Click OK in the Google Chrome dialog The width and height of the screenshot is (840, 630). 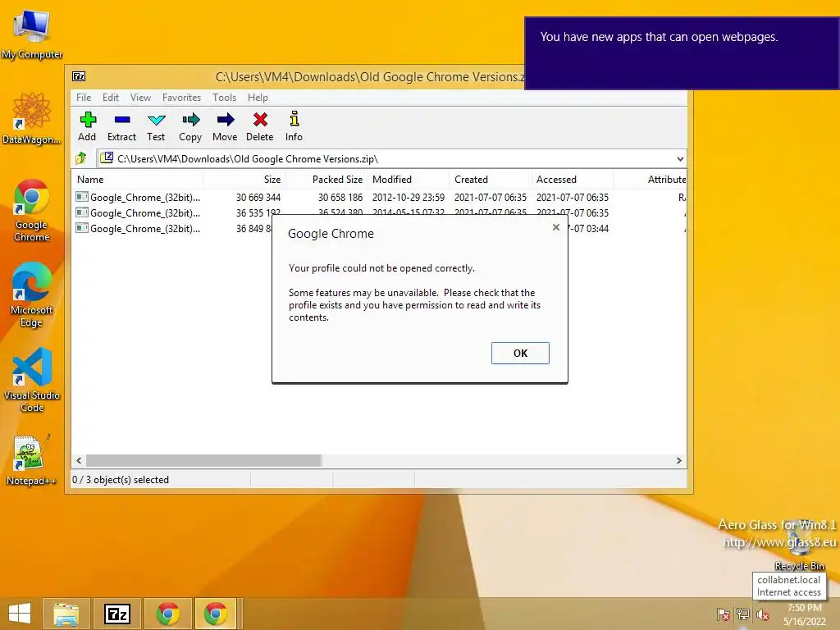click(x=520, y=353)
